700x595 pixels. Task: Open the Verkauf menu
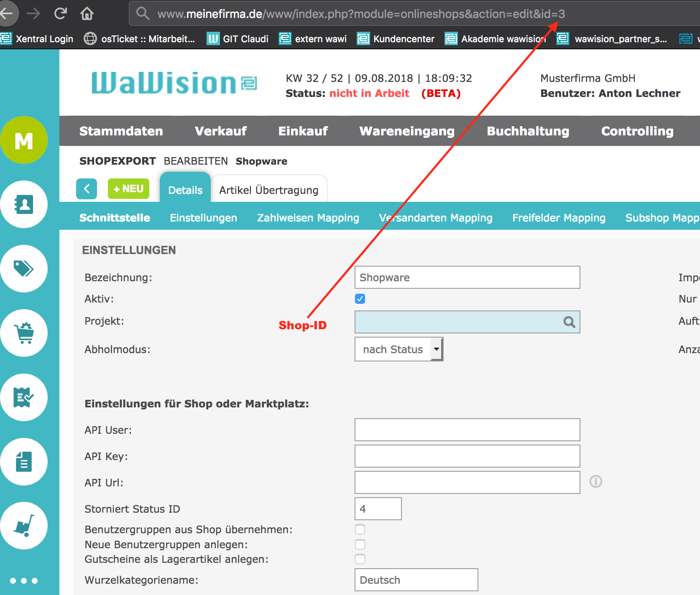tap(220, 131)
